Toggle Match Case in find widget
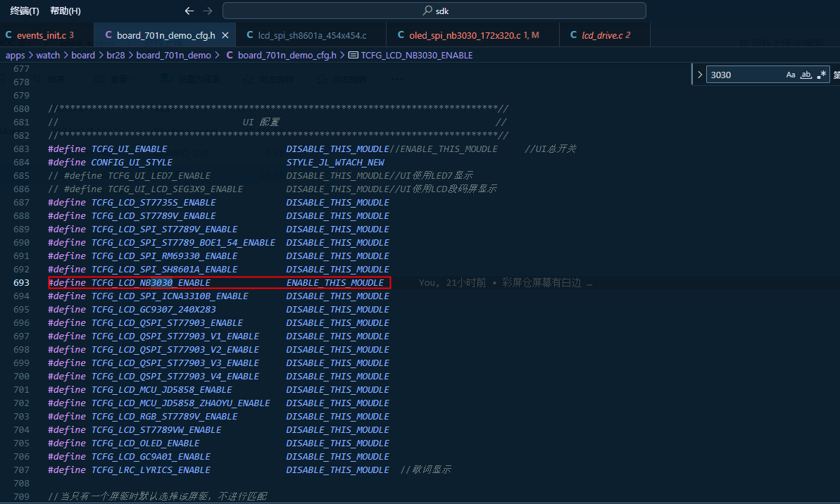 pyautogui.click(x=791, y=75)
